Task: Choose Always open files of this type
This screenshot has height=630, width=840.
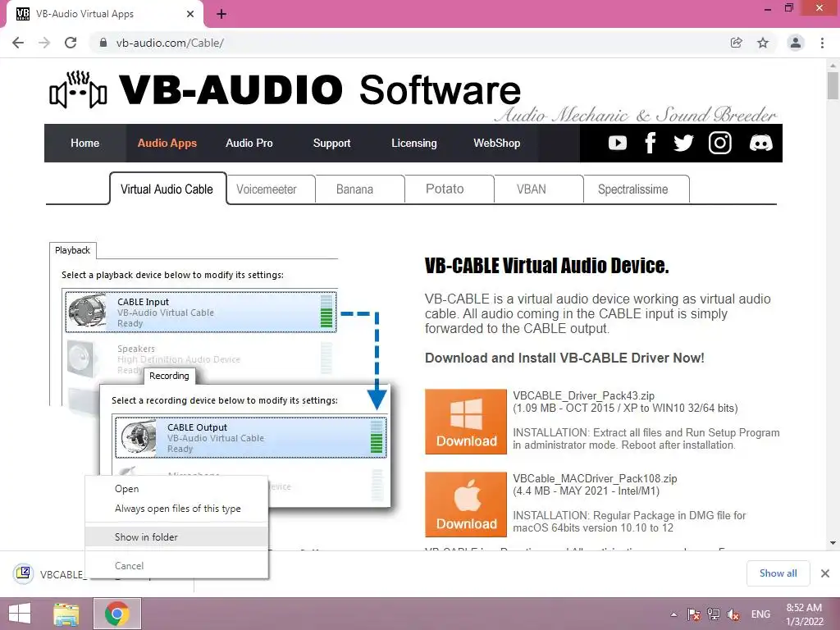Action: coord(176,509)
